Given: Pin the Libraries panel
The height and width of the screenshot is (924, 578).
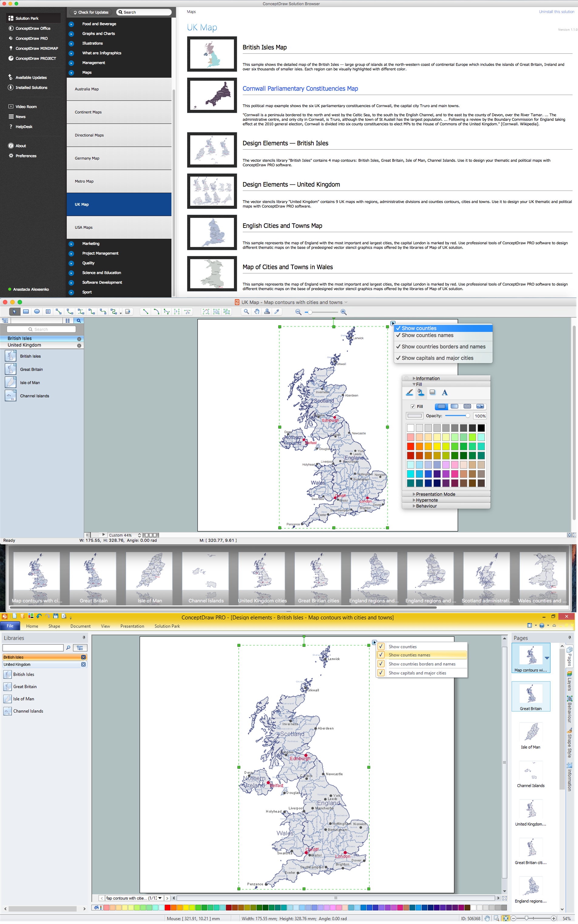Looking at the screenshot, I should tap(84, 638).
